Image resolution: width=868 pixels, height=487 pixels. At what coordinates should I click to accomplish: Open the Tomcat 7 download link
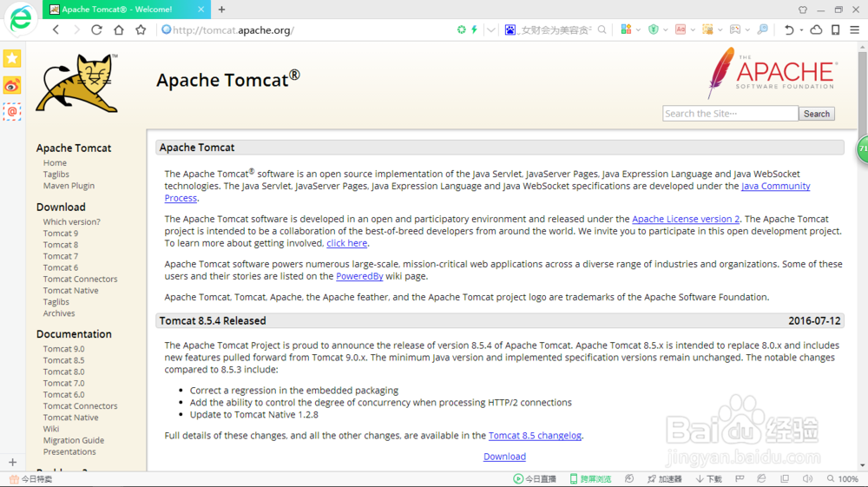[x=61, y=256]
